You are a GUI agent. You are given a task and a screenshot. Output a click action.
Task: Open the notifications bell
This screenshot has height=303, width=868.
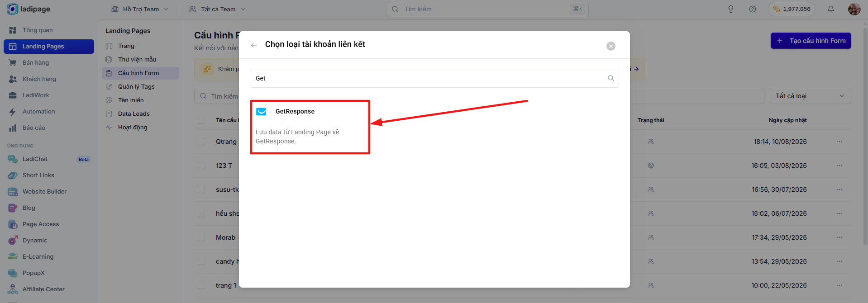pyautogui.click(x=831, y=9)
